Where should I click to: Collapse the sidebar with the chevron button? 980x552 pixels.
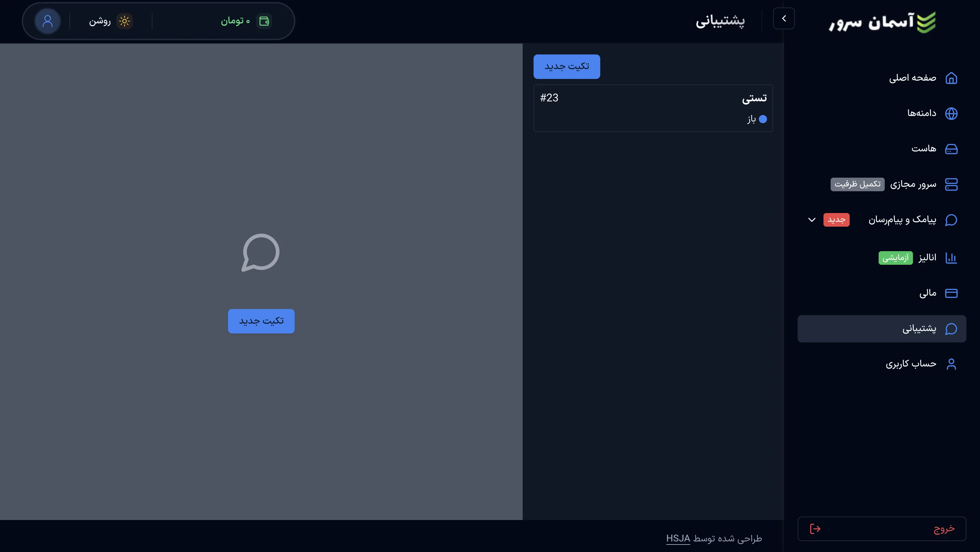(x=784, y=18)
